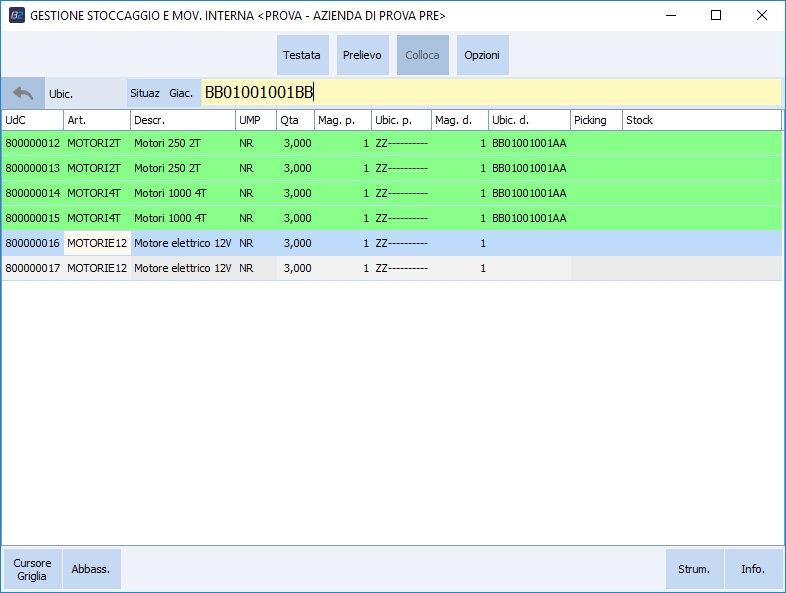This screenshot has width=786, height=593.
Task: Open the Opzioni menu button
Action: click(482, 56)
